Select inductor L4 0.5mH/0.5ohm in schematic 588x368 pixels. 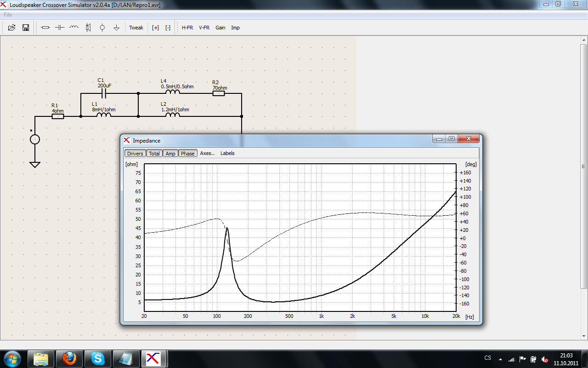tap(173, 92)
